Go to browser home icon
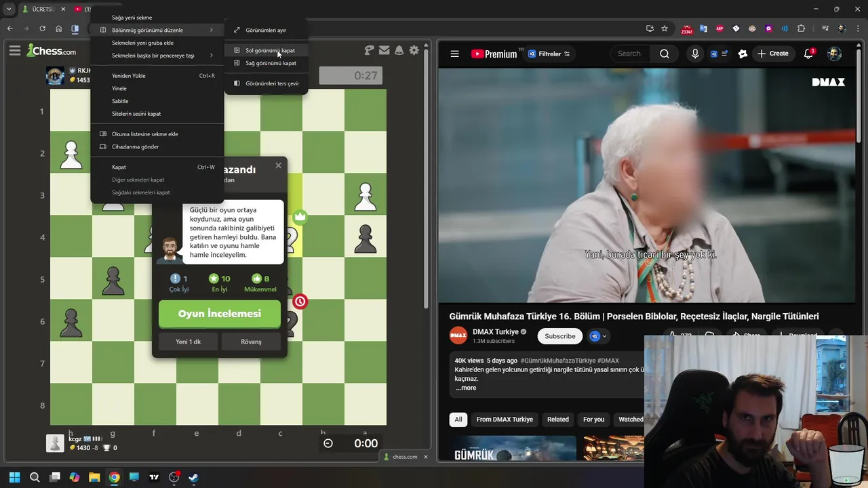This screenshot has height=488, width=868. [59, 28]
